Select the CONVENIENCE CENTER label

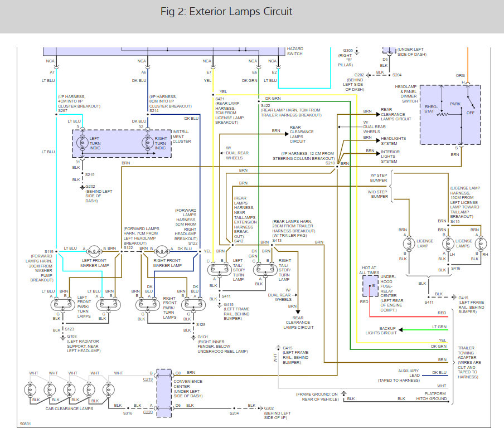pos(188,384)
